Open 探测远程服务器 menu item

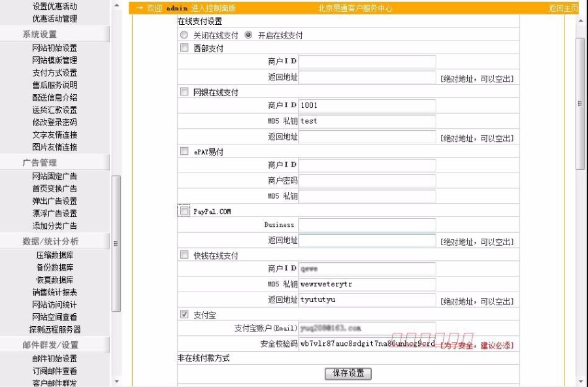pyautogui.click(x=55, y=329)
